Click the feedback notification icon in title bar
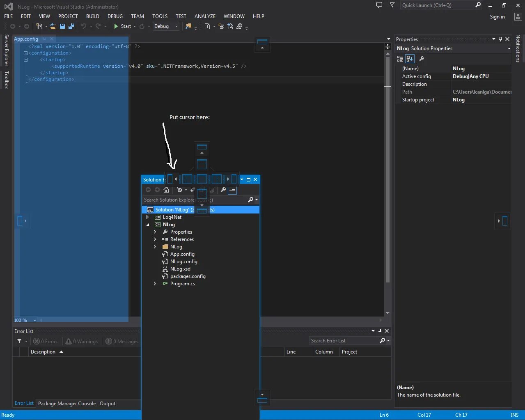Viewport: 525px width, 420px height. [x=379, y=5]
